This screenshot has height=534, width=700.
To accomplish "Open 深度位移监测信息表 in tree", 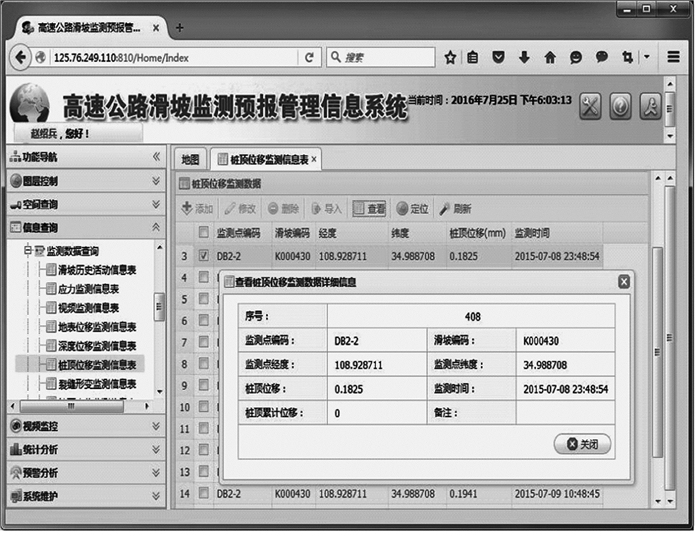I will tap(96, 345).
